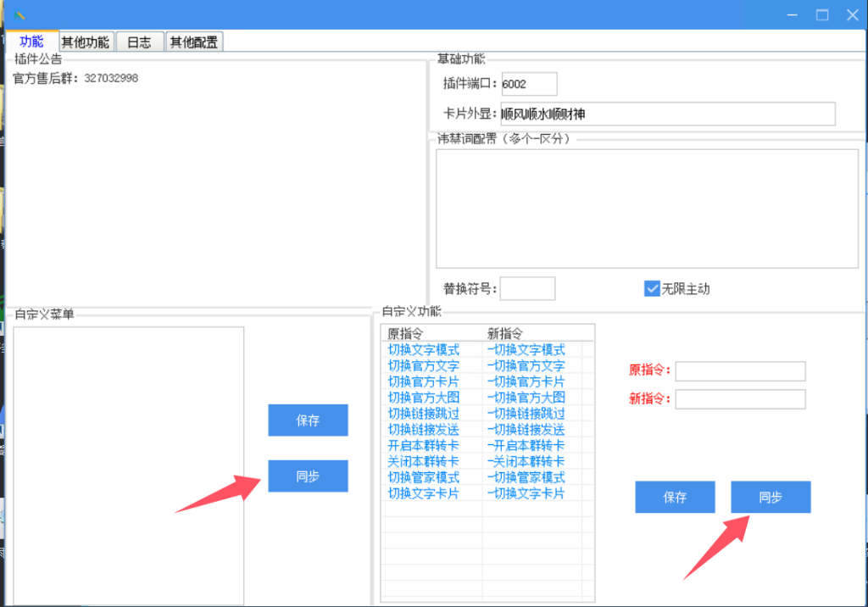Click the 卡片外显 text field
Screen dimensions: 868x607
point(667,114)
